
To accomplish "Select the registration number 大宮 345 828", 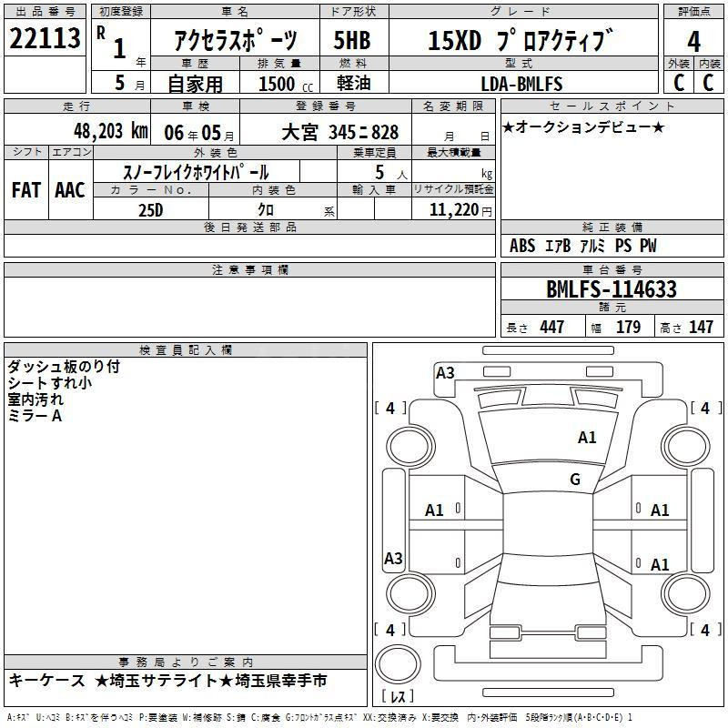I will pyautogui.click(x=339, y=133).
